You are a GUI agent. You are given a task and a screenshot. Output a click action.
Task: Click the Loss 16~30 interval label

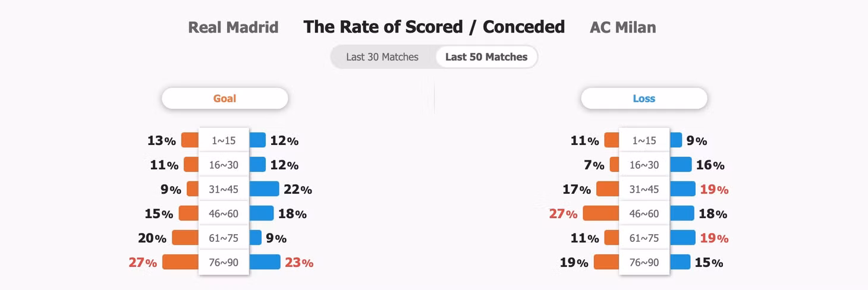click(x=644, y=165)
